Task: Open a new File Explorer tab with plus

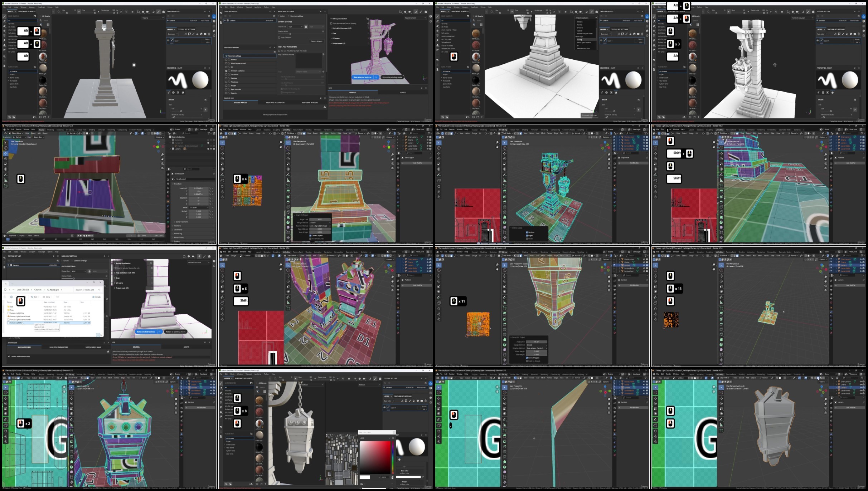Action: (12, 284)
